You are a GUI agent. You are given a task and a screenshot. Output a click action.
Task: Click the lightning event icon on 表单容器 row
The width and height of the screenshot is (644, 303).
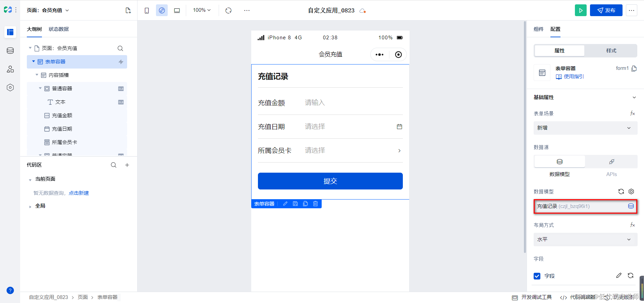121,62
